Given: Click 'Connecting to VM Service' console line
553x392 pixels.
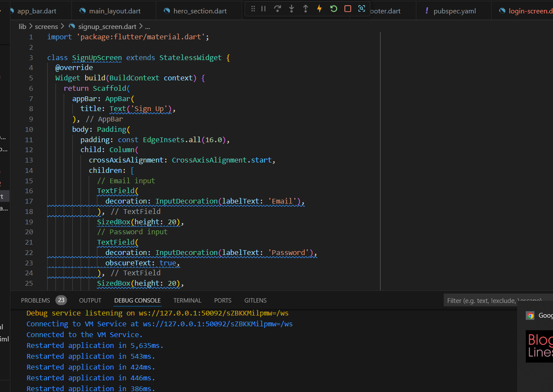Looking at the screenshot, I should click(x=159, y=324).
